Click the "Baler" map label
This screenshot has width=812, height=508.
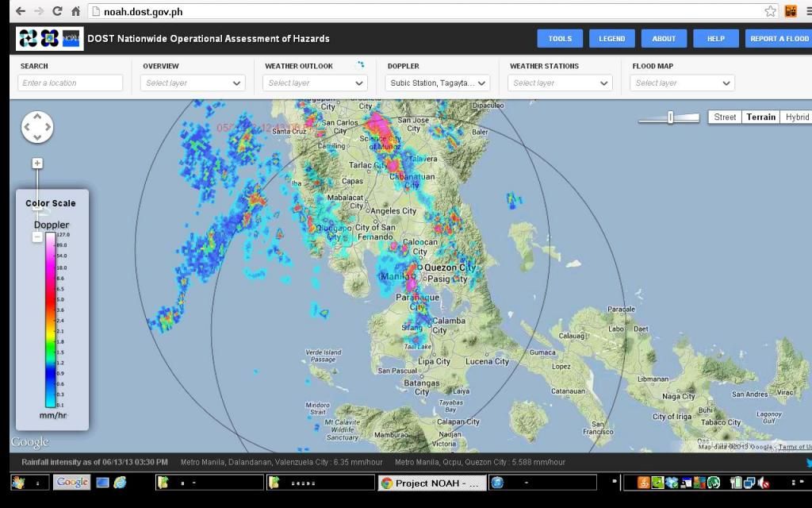click(480, 132)
